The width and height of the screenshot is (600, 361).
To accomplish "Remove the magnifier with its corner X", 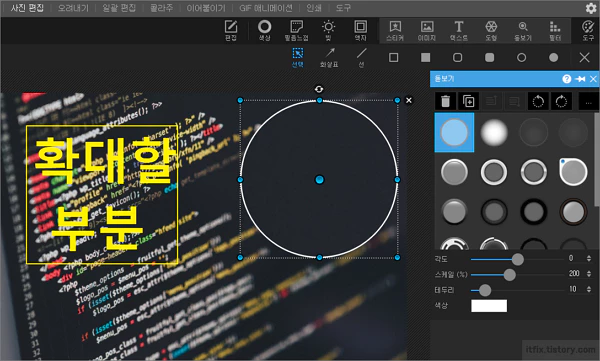I will coord(409,100).
